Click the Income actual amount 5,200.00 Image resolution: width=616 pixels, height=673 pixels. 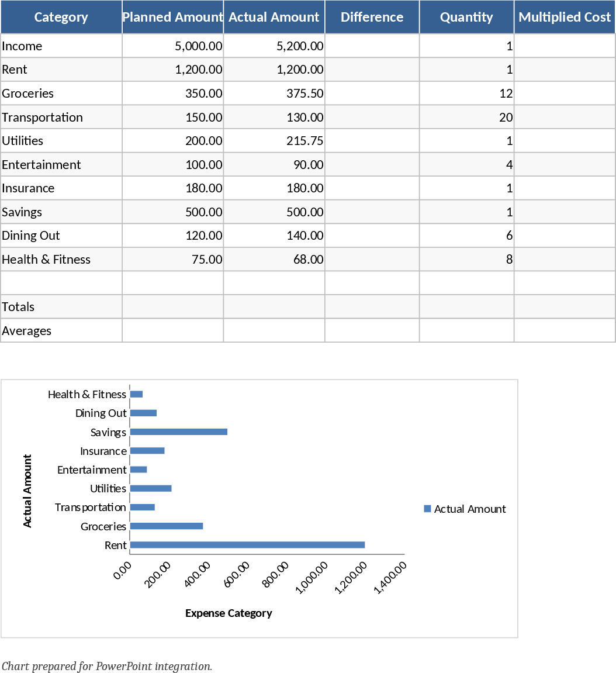274,46
